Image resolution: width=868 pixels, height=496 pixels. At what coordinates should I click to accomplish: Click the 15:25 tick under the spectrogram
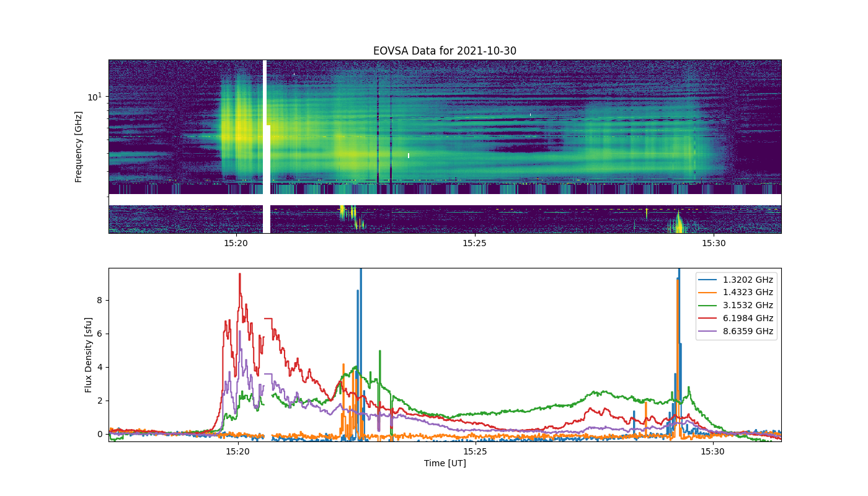474,243
